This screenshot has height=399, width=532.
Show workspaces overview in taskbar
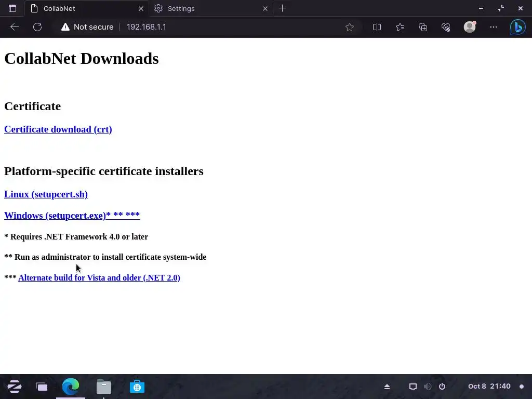click(42, 387)
